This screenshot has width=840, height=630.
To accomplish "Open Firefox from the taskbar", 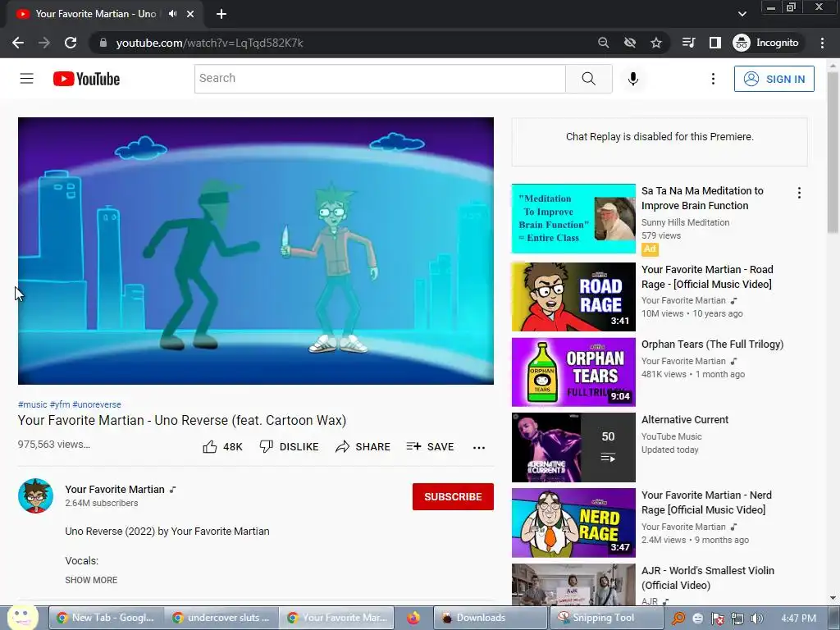I will pyautogui.click(x=413, y=619).
